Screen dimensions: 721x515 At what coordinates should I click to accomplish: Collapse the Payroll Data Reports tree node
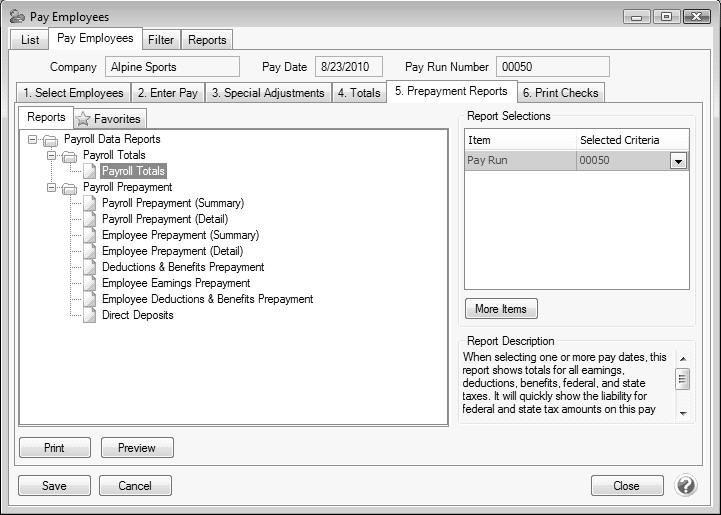tap(33, 140)
